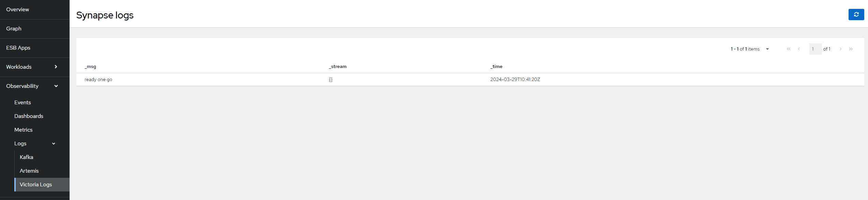This screenshot has height=200, width=868.
Task: Click the current page number input field
Action: [x=815, y=49]
